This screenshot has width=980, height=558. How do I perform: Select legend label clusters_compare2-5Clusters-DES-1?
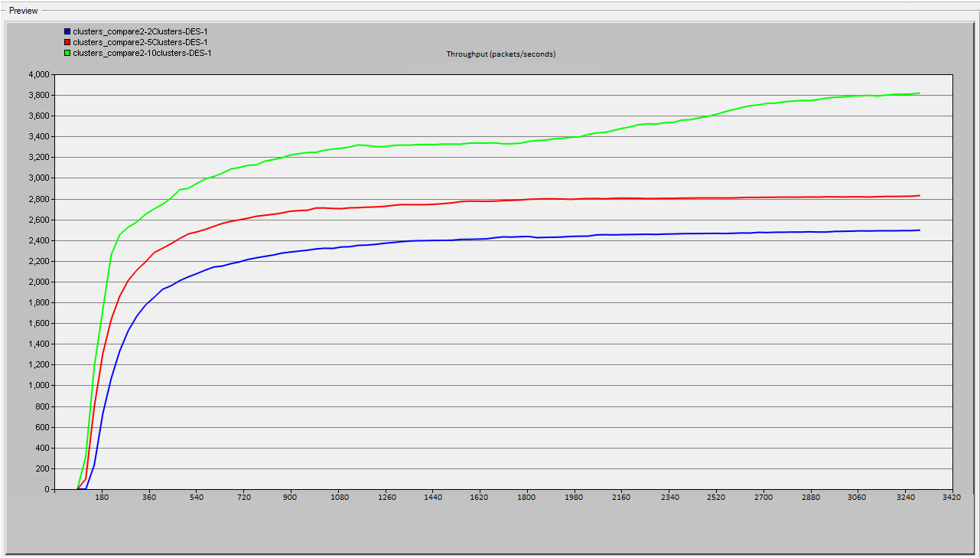point(140,42)
